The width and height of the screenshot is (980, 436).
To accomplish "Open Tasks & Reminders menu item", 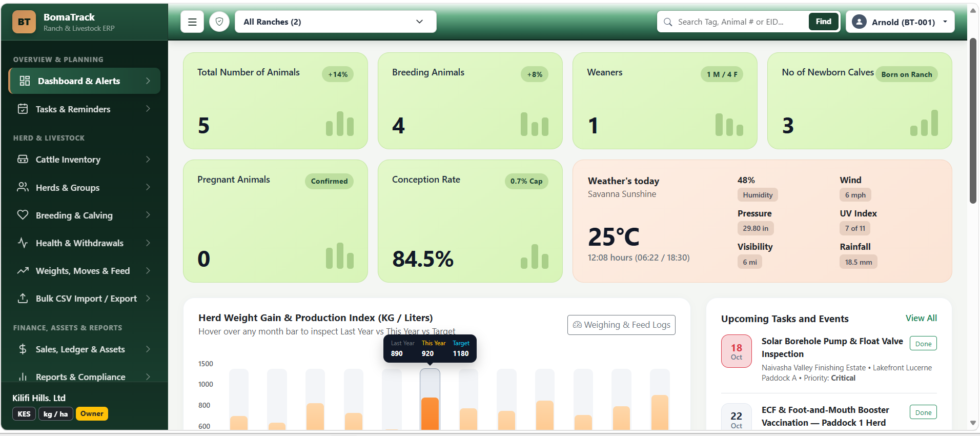I will (x=85, y=109).
